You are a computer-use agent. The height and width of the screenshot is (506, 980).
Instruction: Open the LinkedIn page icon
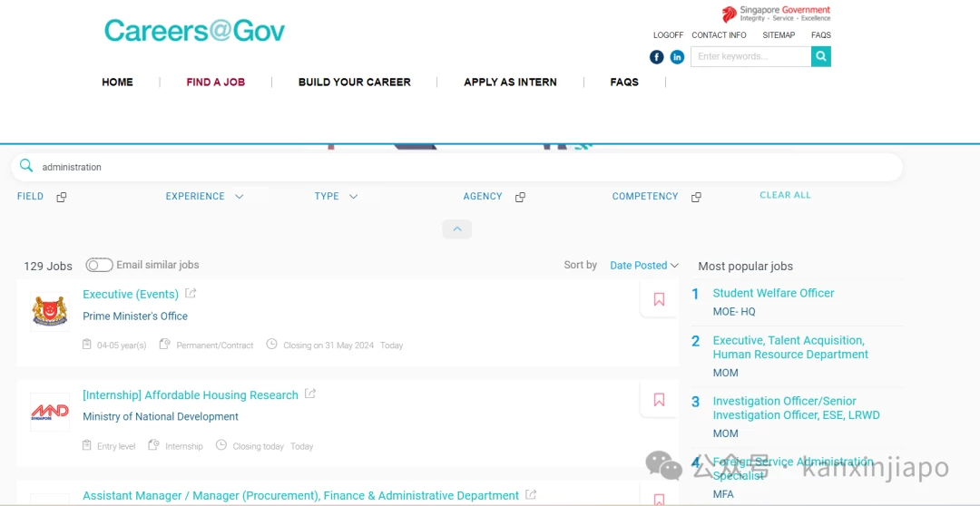click(x=677, y=57)
